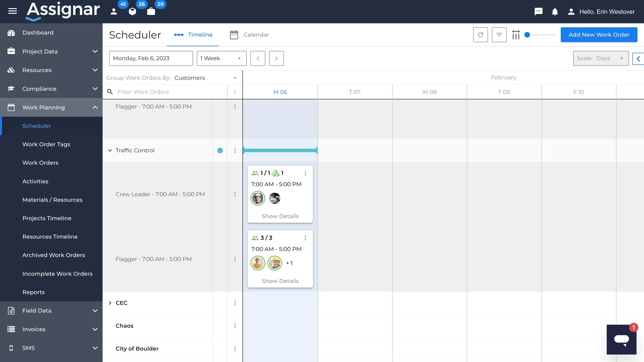Open Crew Leader row options menu

(235, 194)
